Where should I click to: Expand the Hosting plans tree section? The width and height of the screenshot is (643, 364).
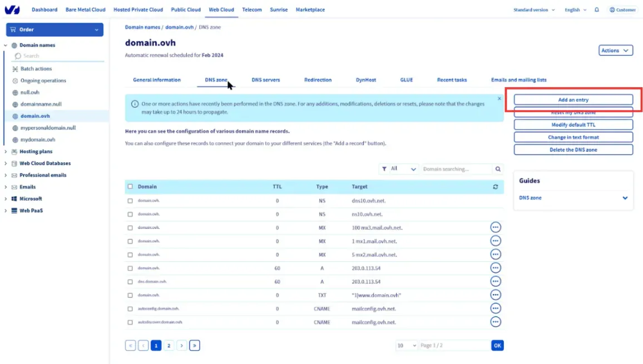coord(6,152)
